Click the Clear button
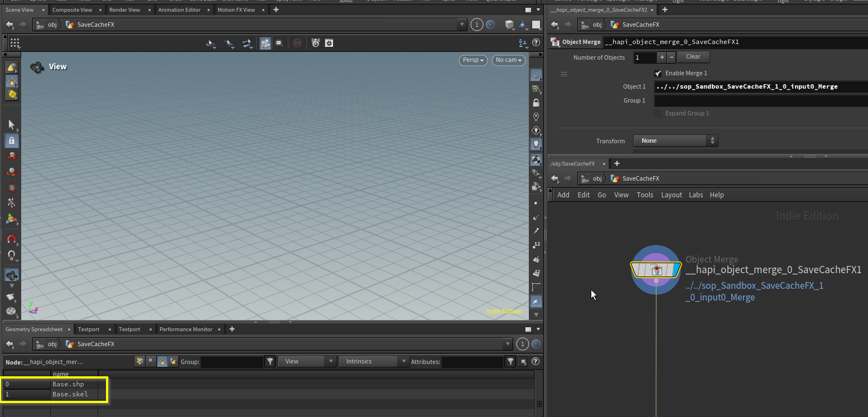Screen dimensions: 868x417 693,57
